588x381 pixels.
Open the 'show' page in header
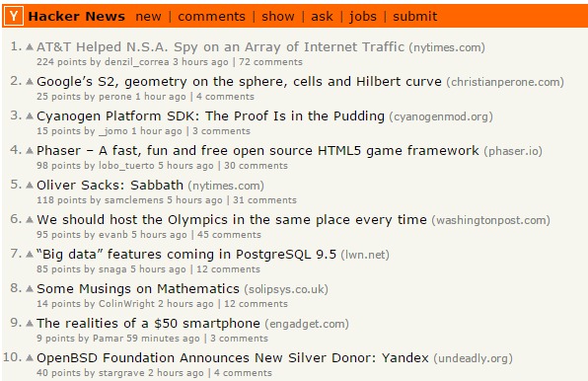click(278, 17)
